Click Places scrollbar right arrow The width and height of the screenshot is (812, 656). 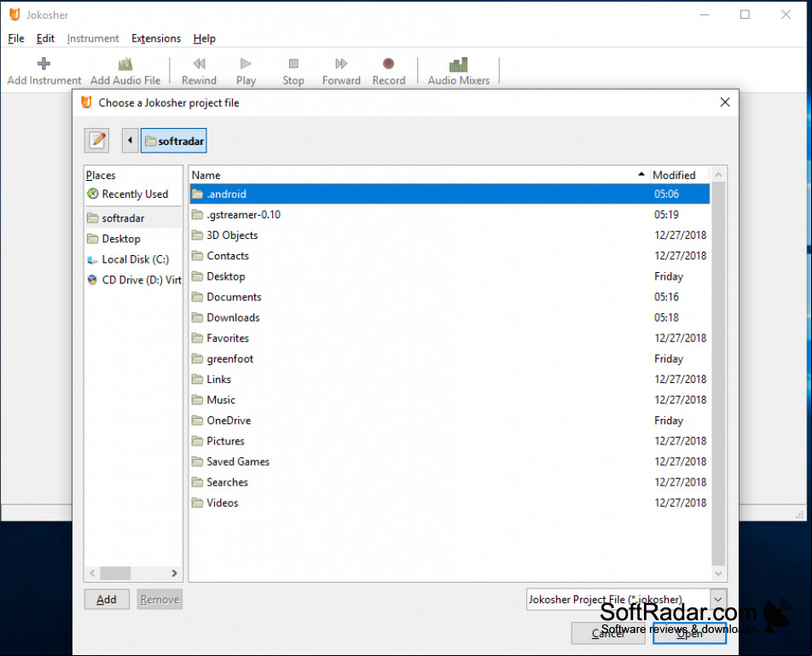point(175,573)
